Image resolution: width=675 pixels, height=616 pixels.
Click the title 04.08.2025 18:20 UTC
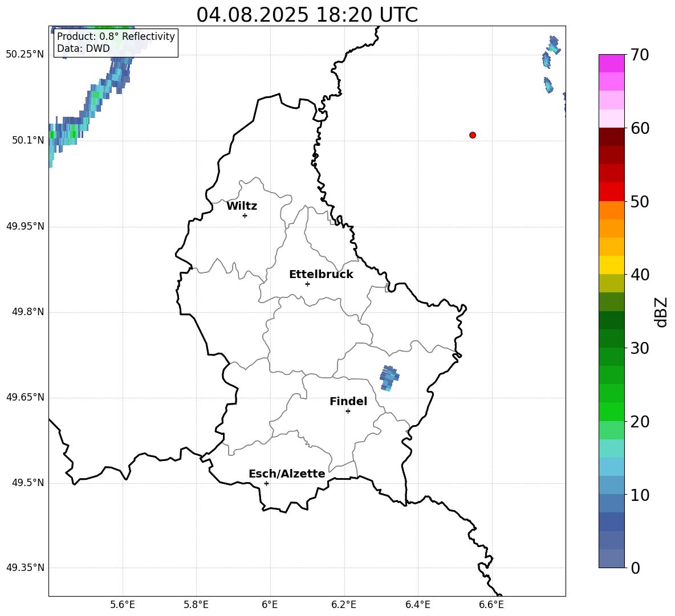(307, 15)
